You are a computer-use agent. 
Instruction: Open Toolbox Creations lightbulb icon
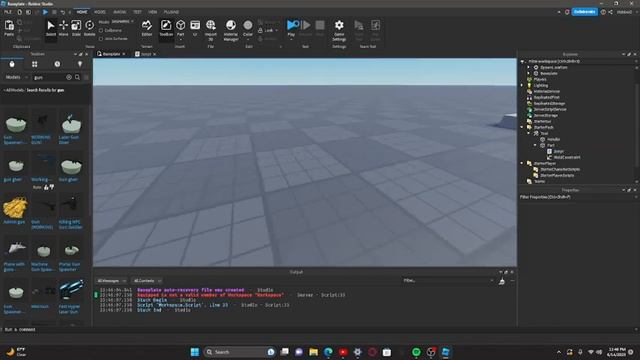(80, 64)
